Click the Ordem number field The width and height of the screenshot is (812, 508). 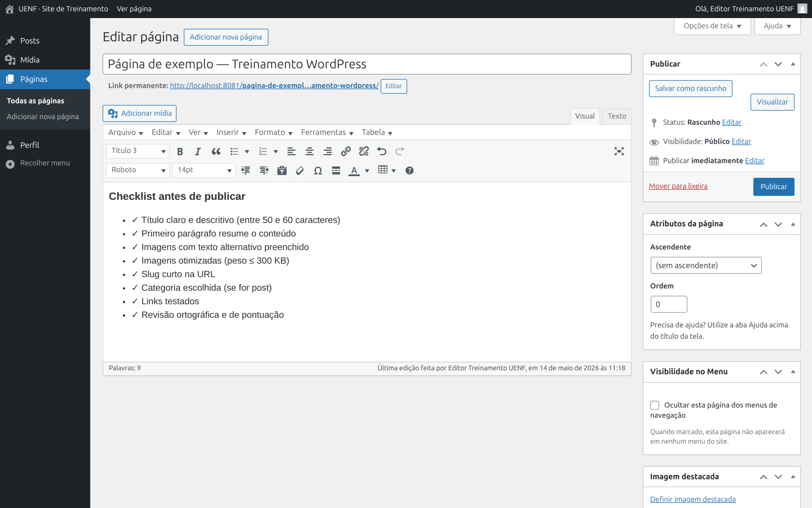pos(669,304)
